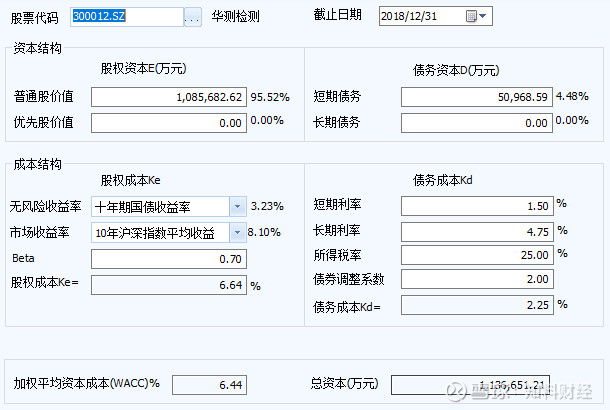Click the 长期债务 input field

click(477, 123)
